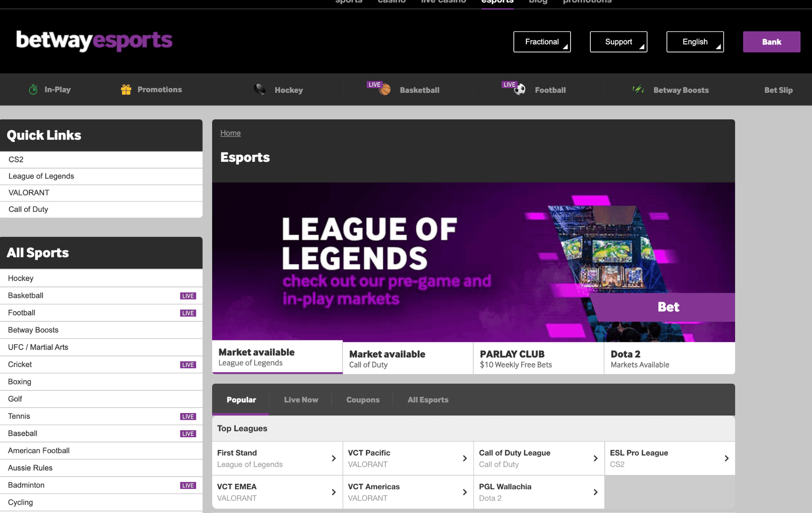Image resolution: width=812 pixels, height=513 pixels.
Task: Open the English language dropdown
Action: [695, 41]
